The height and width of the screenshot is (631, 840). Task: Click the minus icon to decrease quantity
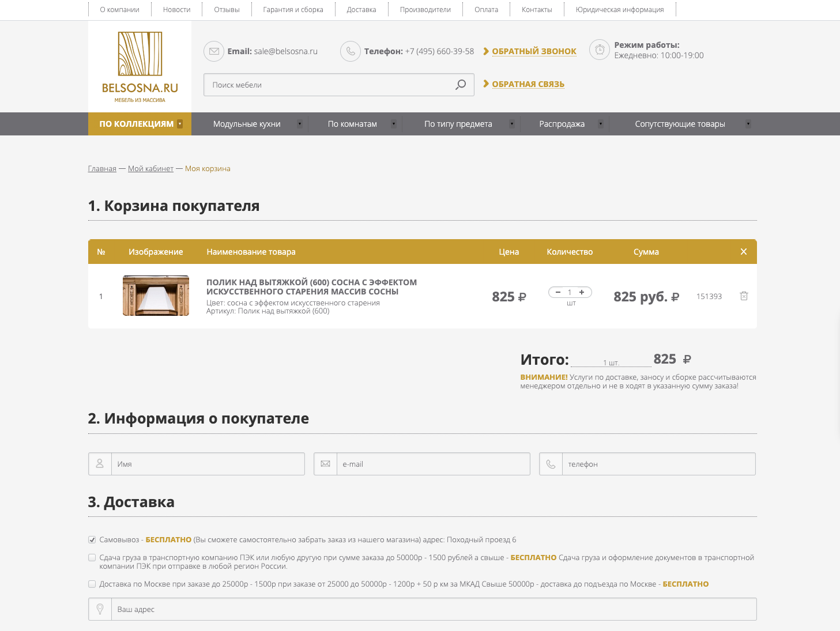558,292
